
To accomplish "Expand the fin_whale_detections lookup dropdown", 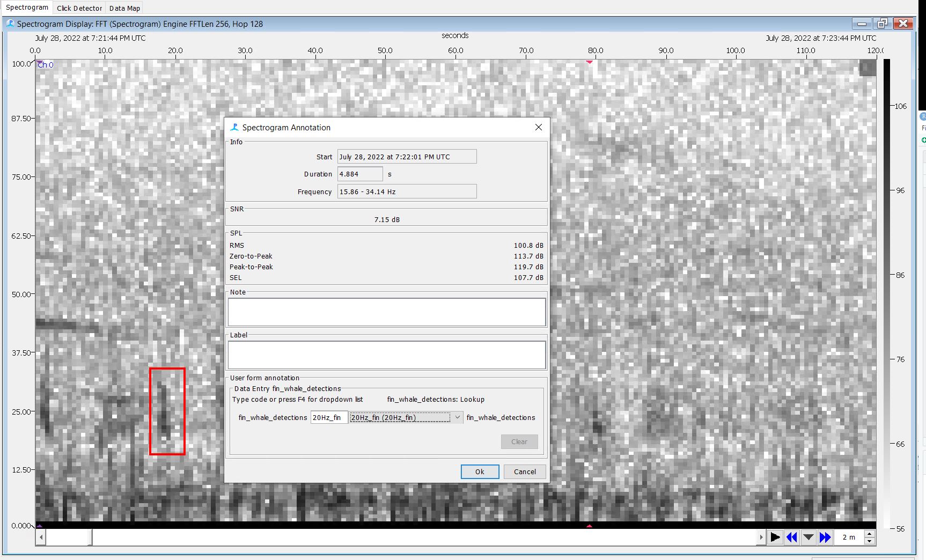I will (457, 417).
